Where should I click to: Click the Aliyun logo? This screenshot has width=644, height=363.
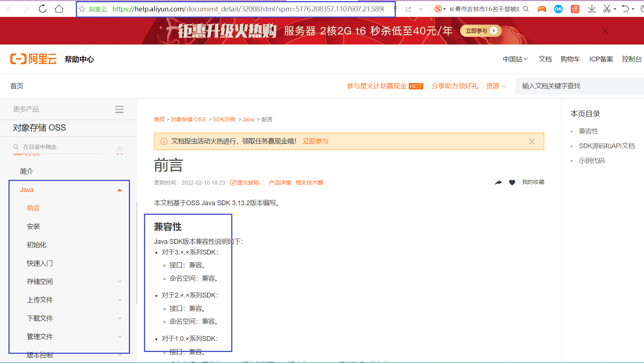(33, 59)
